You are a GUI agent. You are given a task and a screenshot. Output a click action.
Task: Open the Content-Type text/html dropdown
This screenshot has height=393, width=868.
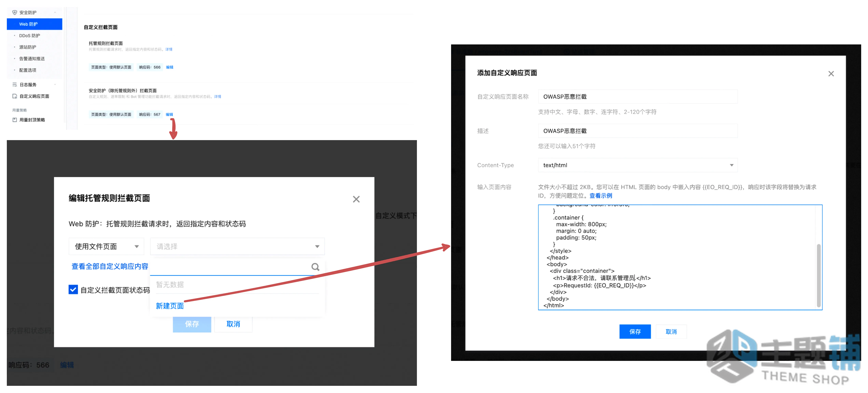[x=638, y=165]
